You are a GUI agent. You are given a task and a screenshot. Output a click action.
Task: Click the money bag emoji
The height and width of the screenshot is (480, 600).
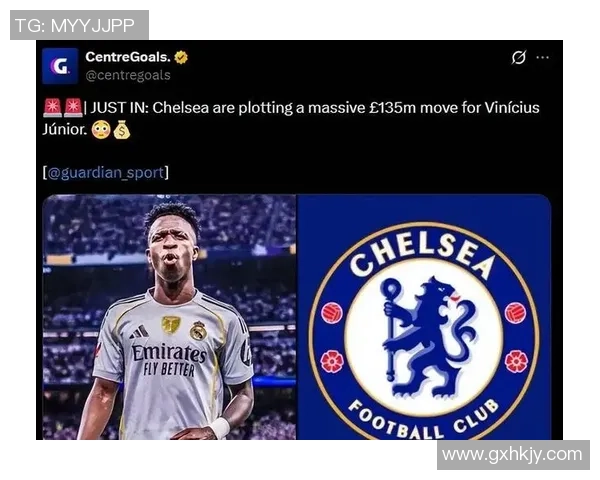(122, 130)
